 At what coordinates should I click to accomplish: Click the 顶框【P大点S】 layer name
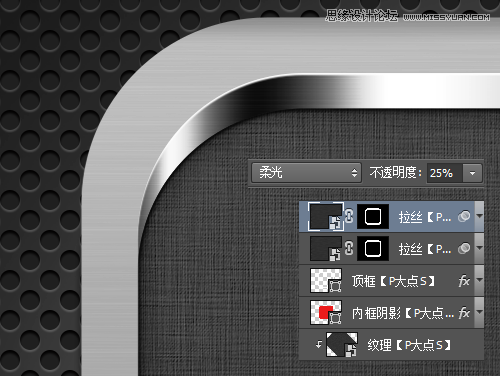(x=393, y=281)
